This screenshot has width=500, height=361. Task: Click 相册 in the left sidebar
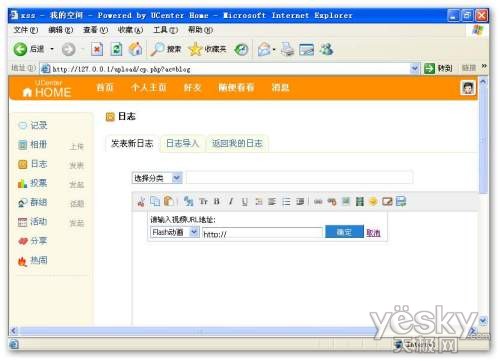[x=39, y=145]
